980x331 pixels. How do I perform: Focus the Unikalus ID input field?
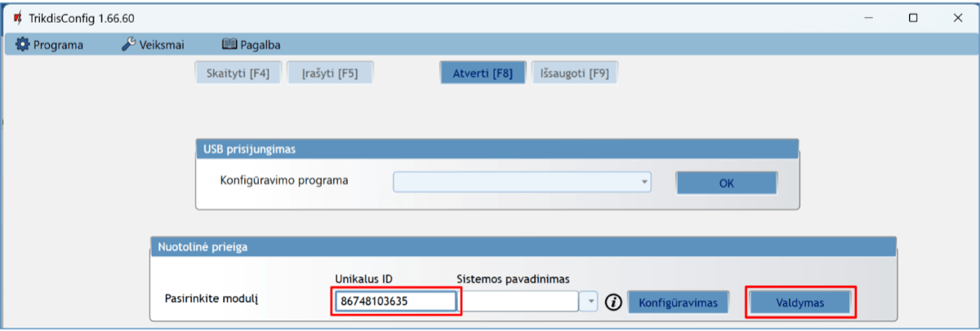point(394,302)
